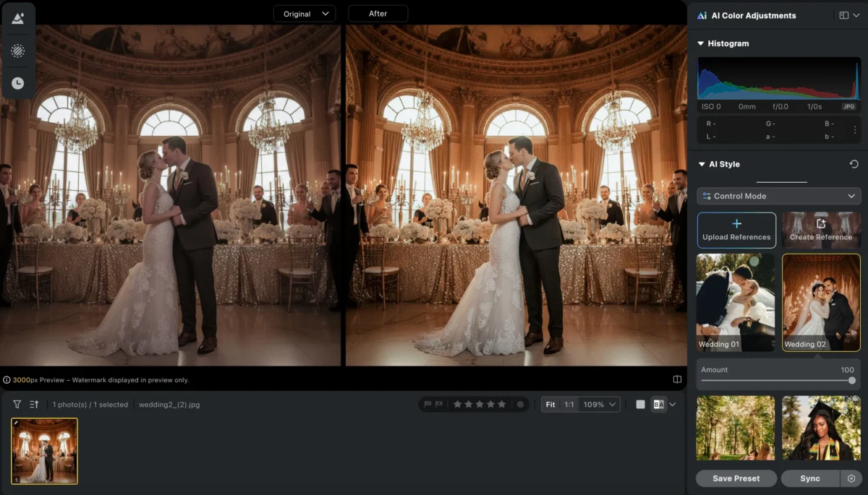Give the photo a five-star rating
The image size is (868, 495).
502,405
